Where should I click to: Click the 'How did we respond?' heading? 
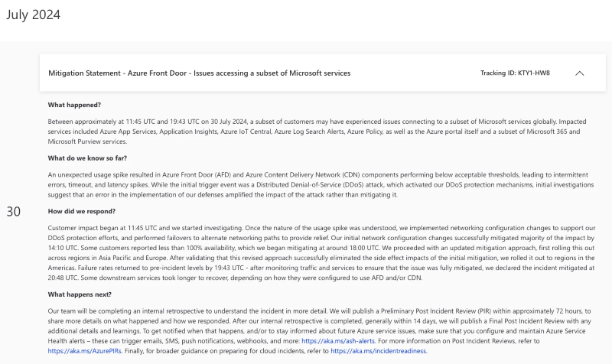click(82, 211)
